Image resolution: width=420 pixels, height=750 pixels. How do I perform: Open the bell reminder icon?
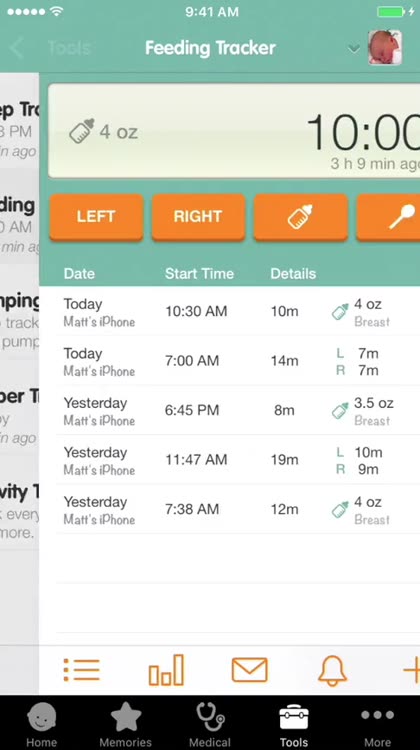(332, 670)
